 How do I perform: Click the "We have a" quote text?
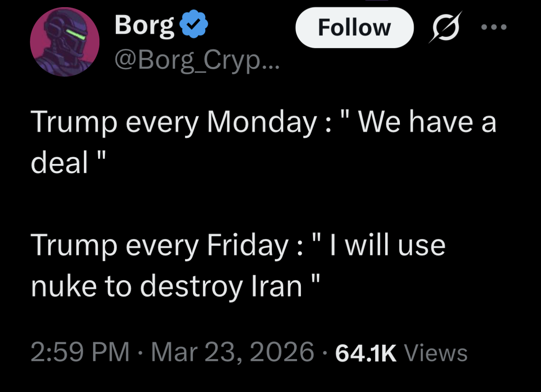[x=429, y=122]
